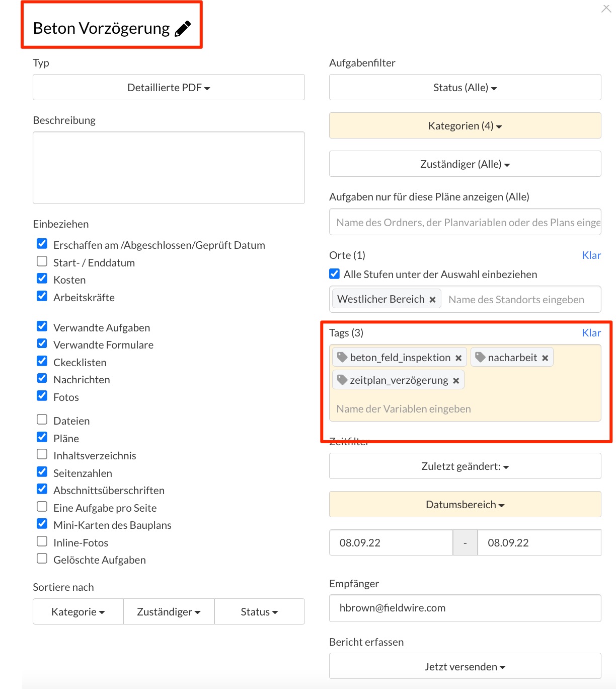
Task: Open the Detaillierte PDF type dropdown
Action: (x=169, y=87)
